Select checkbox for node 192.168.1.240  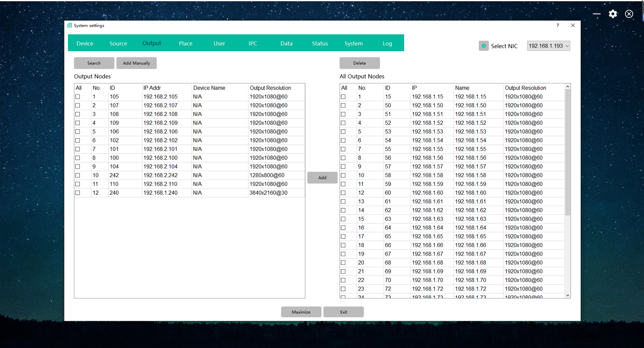(x=78, y=193)
